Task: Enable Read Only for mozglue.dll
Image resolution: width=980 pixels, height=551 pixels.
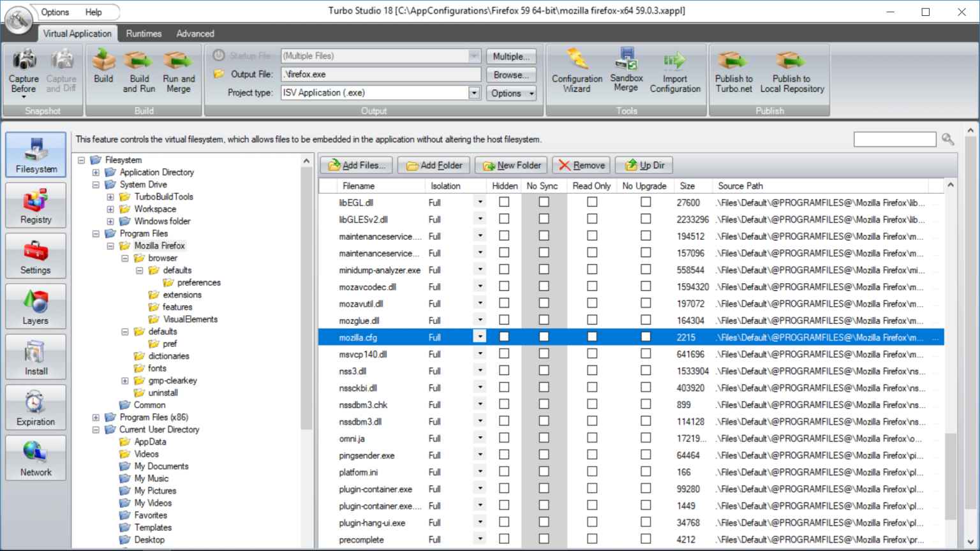Action: [592, 320]
